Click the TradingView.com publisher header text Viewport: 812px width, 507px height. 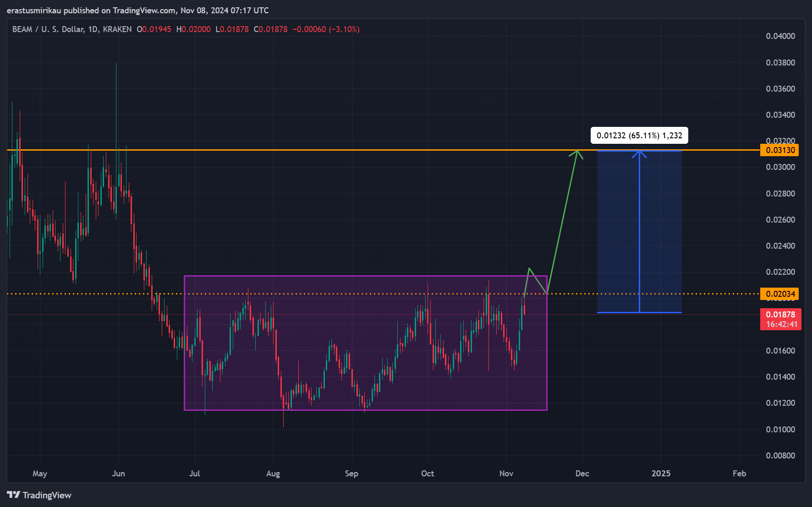tap(137, 10)
